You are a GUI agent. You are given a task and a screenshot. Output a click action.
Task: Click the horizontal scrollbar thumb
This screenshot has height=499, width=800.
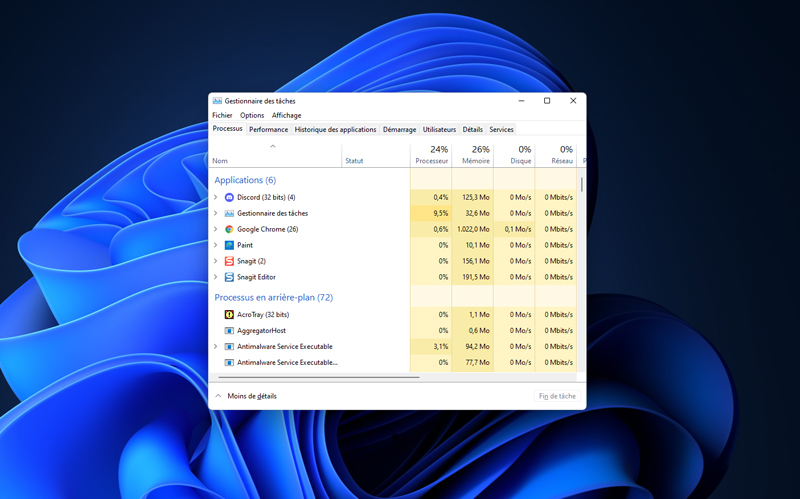click(319, 377)
